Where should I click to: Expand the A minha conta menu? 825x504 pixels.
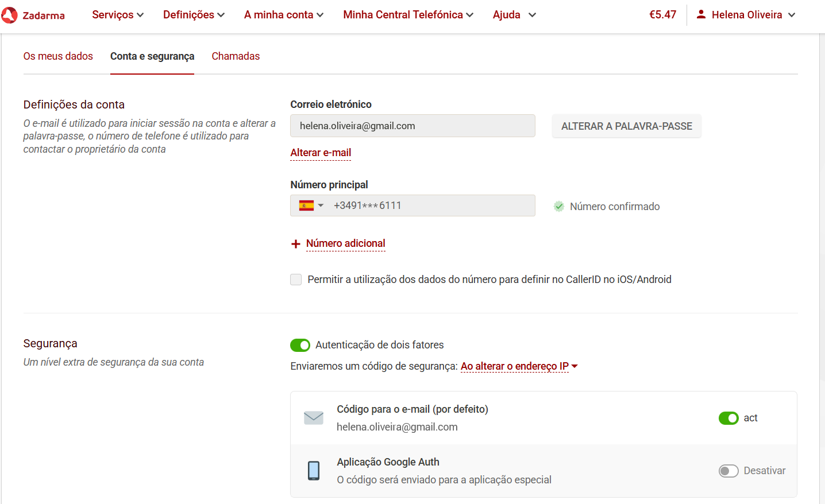[284, 15]
